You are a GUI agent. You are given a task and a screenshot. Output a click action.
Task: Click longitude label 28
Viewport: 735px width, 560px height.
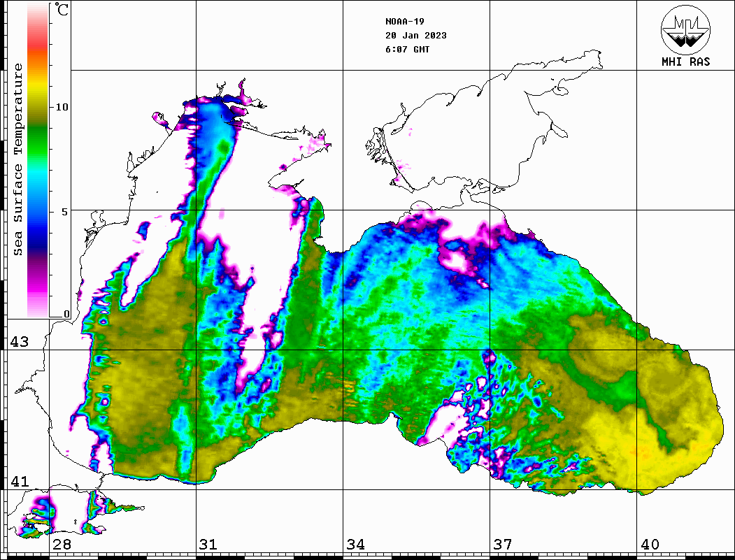[62, 545]
